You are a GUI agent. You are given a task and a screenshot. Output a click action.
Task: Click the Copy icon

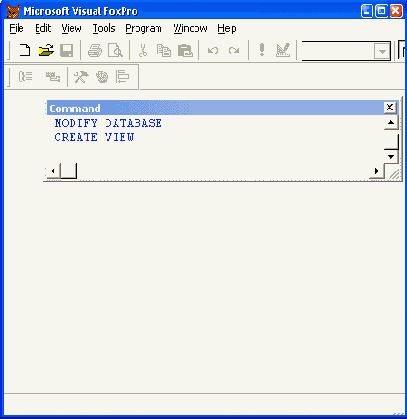click(x=164, y=51)
